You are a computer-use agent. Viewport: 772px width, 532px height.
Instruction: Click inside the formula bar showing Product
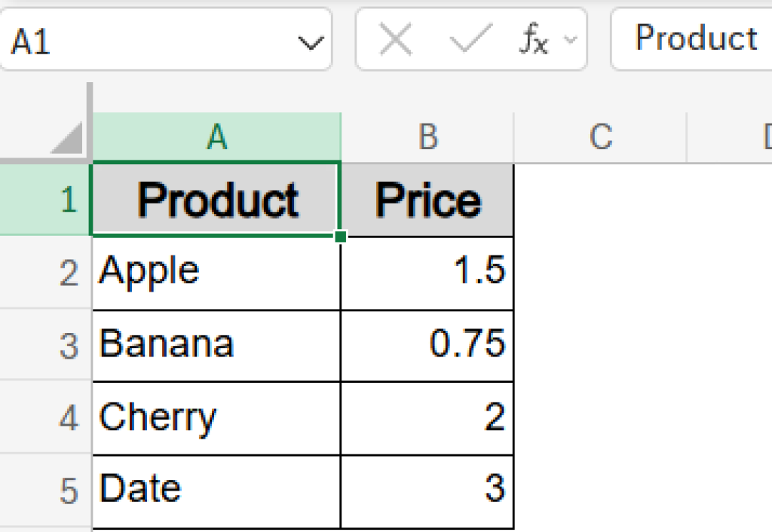pyautogui.click(x=694, y=39)
